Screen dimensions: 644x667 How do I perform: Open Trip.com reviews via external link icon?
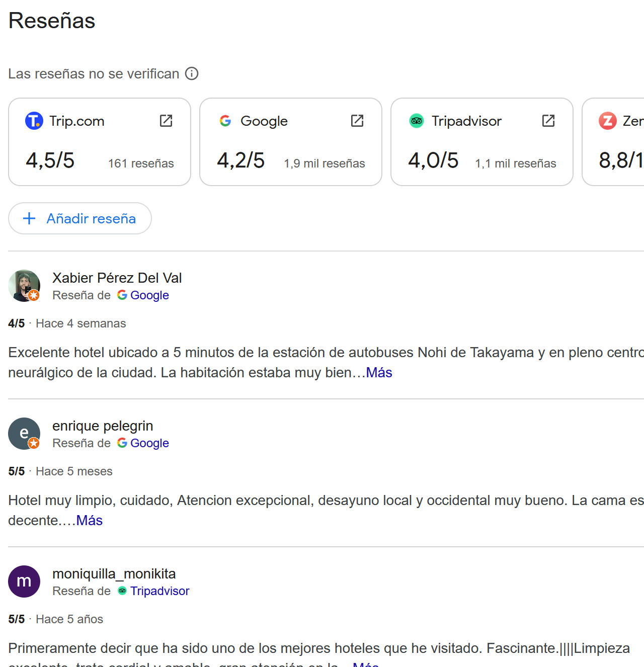tap(166, 121)
